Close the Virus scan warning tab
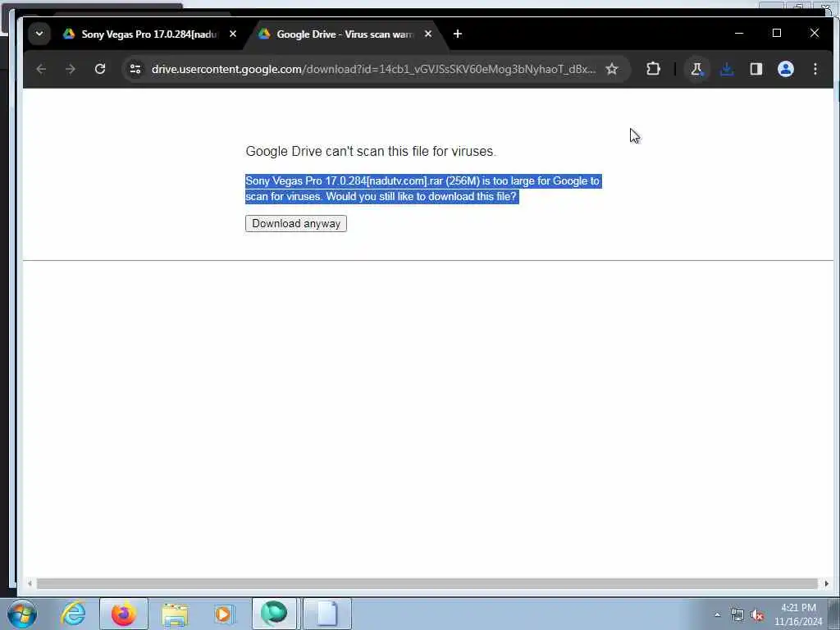 click(428, 34)
